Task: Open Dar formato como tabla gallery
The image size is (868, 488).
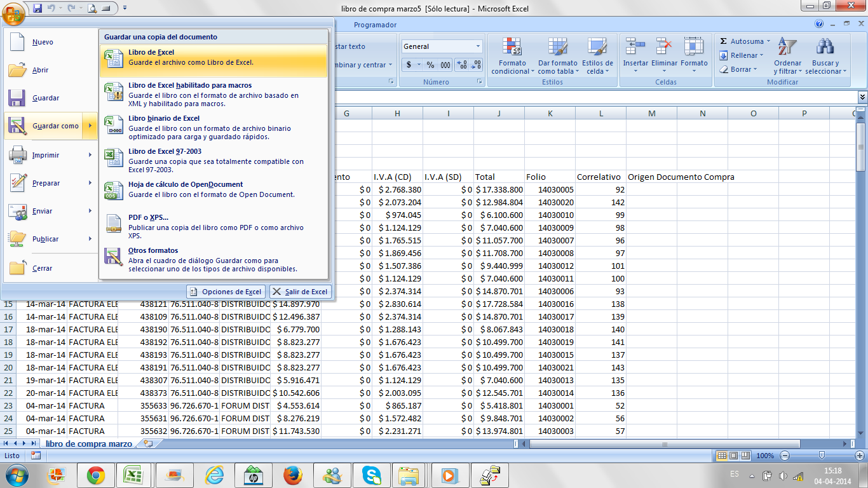Action: 557,56
